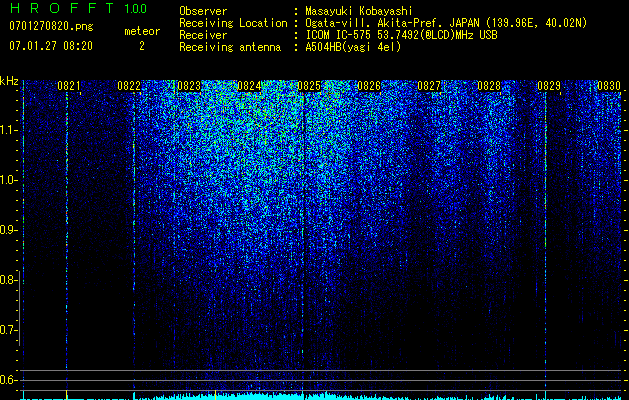Click the kHz axis unit label
This screenshot has height=400, width=629.
[x=9, y=81]
